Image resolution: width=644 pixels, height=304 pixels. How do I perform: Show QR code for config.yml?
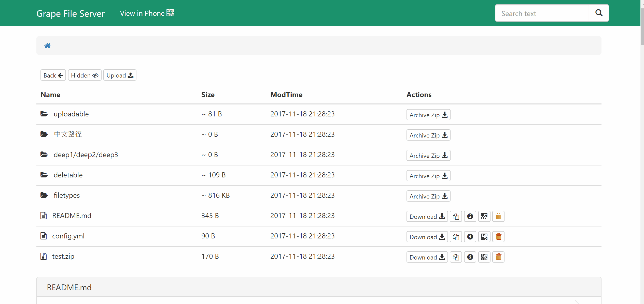(484, 237)
